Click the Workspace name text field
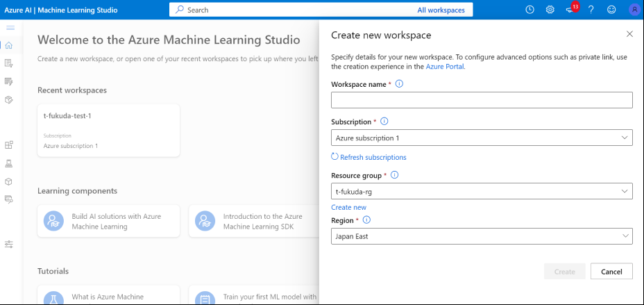This screenshot has width=644, height=305. click(x=482, y=100)
